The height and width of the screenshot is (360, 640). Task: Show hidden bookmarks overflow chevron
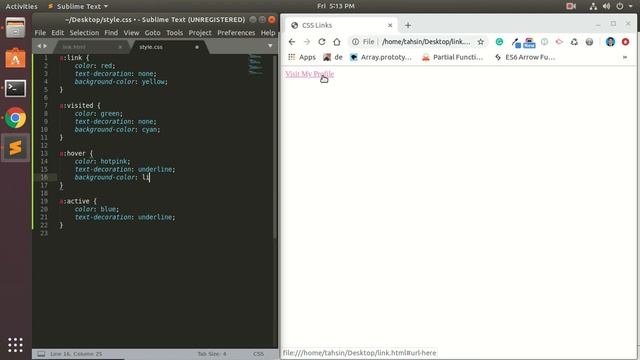pyautogui.click(x=625, y=57)
